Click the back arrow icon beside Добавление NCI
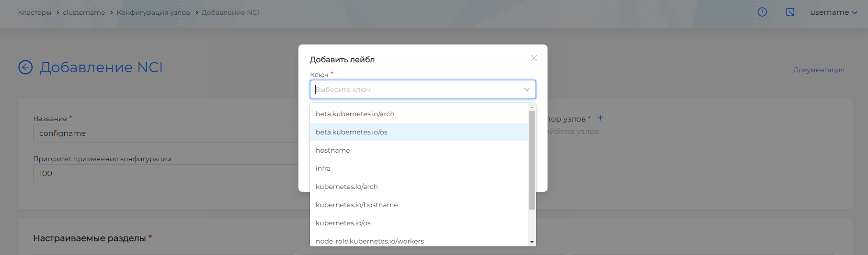868x255 pixels. [x=25, y=67]
